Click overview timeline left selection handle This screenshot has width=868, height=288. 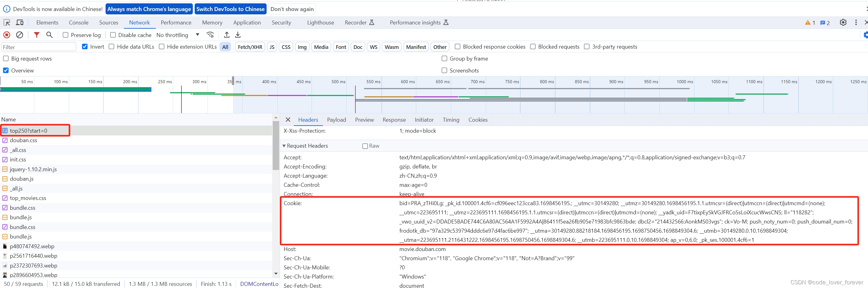233,81
